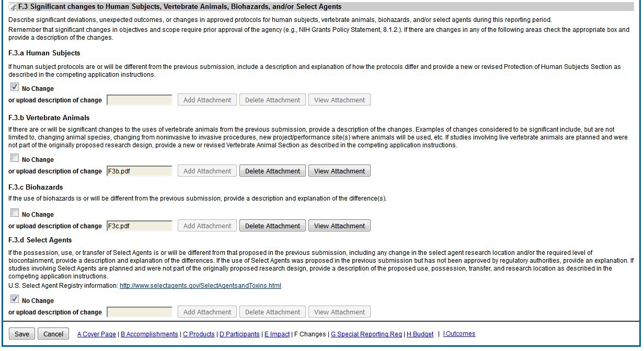Navigate to B Accomplishments section
This screenshot has width=644, height=351.
[149, 334]
